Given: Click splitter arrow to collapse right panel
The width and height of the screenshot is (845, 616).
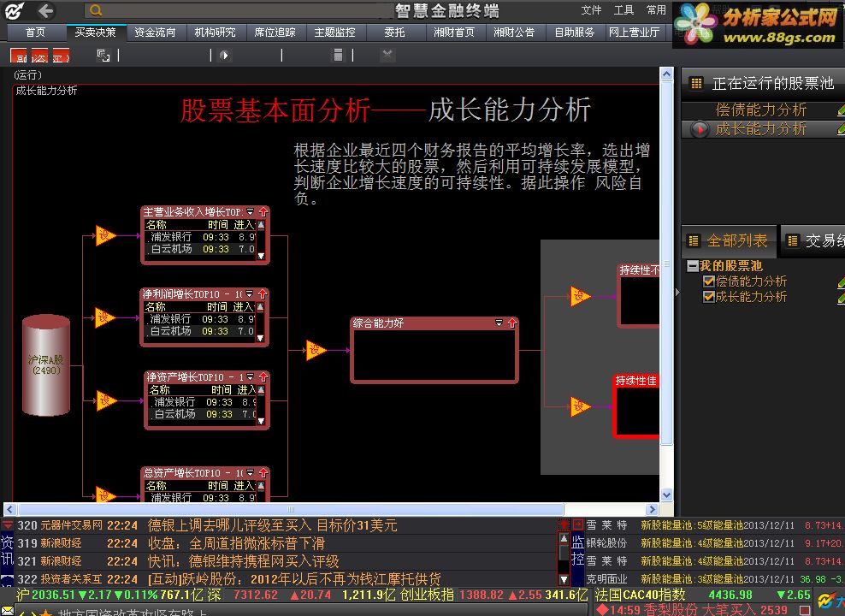Looking at the screenshot, I should pyautogui.click(x=677, y=292).
